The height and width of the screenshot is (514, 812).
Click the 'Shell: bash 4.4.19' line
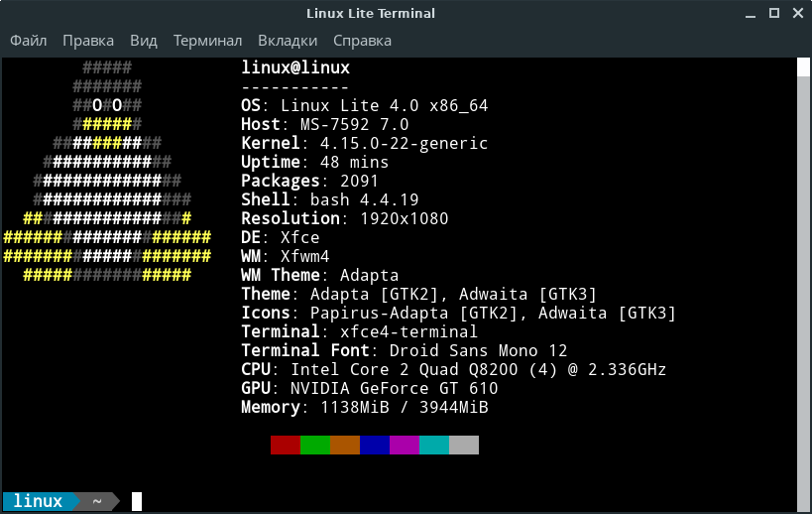(330, 199)
